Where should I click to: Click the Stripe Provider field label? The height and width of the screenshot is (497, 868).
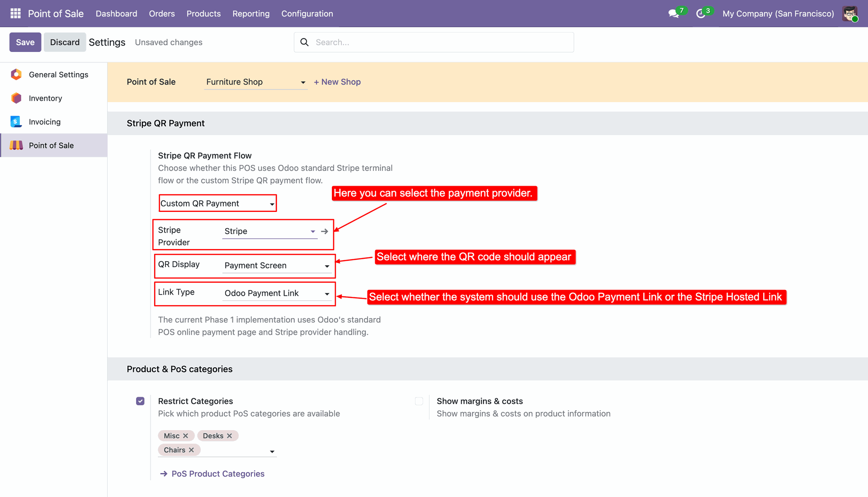pyautogui.click(x=174, y=236)
